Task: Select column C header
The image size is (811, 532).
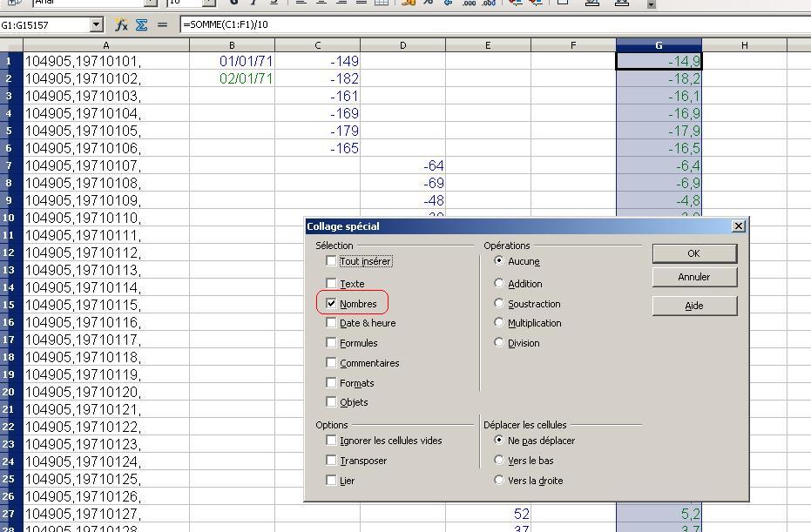Action: tap(318, 45)
